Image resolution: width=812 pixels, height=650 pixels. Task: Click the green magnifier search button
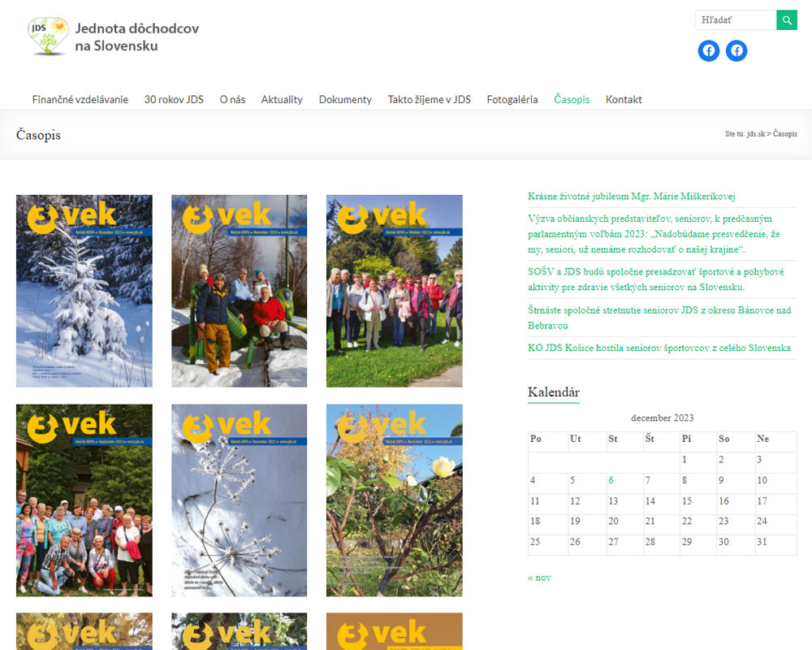click(786, 20)
